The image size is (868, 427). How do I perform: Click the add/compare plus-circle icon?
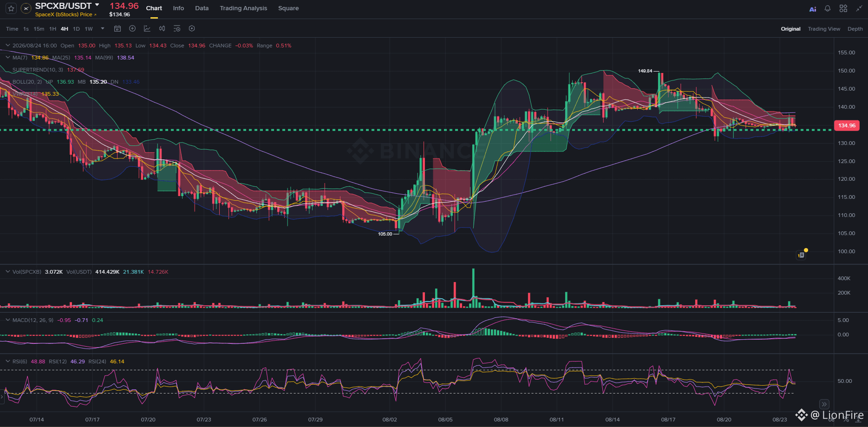point(132,29)
